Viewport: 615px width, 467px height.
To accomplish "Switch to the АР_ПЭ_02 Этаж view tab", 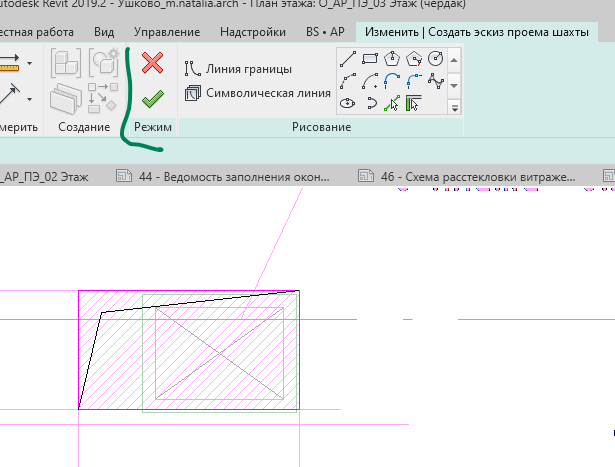I will (x=44, y=177).
